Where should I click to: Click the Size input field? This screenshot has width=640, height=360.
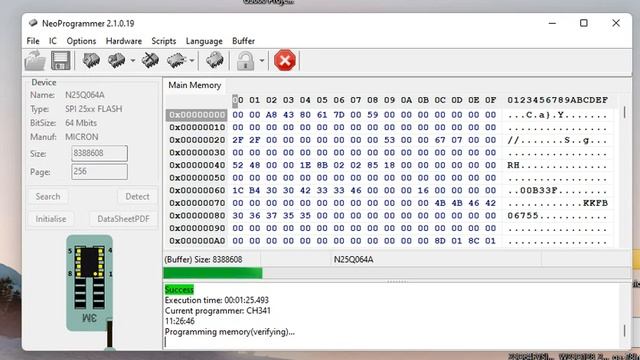99,153
